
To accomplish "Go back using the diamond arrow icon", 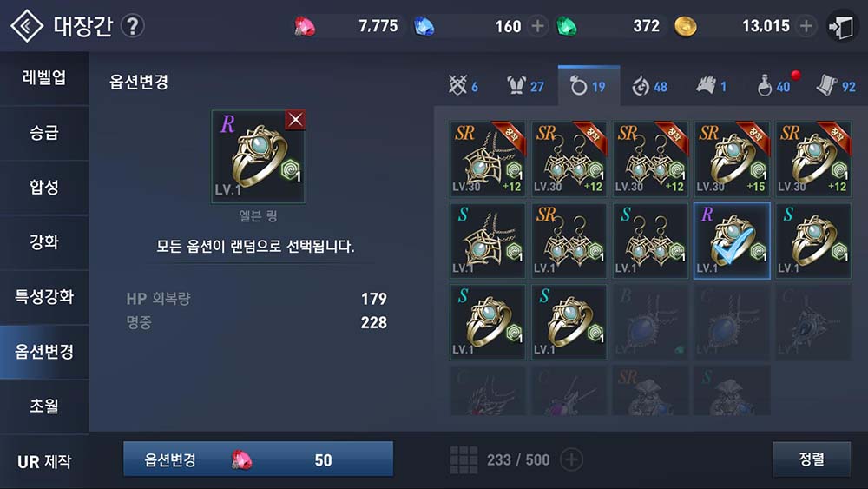I will [x=27, y=25].
